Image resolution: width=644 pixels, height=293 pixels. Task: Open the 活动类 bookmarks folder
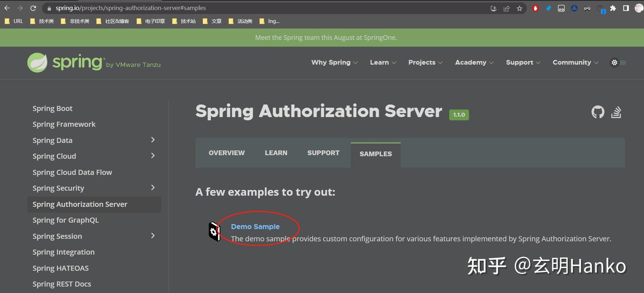[240, 21]
